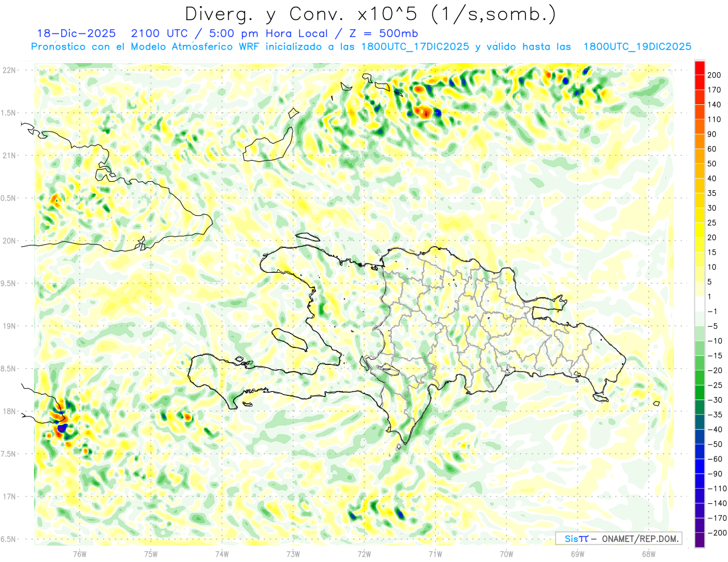728x562 pixels.
Task: Click the '74W' longitude label
Action: click(x=222, y=553)
